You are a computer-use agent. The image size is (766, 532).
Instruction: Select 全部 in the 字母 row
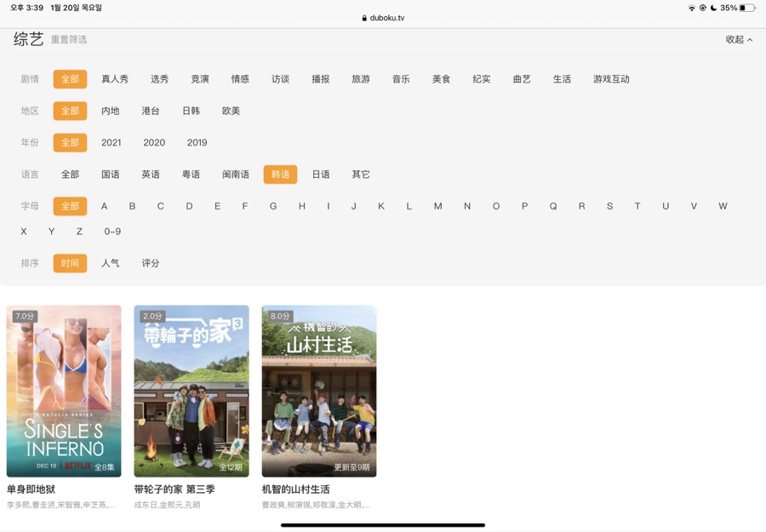(x=70, y=206)
